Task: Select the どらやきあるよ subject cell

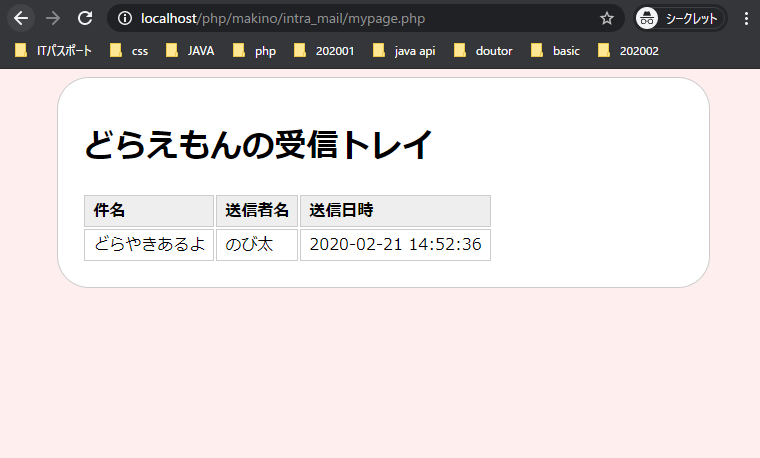Action: click(149, 245)
